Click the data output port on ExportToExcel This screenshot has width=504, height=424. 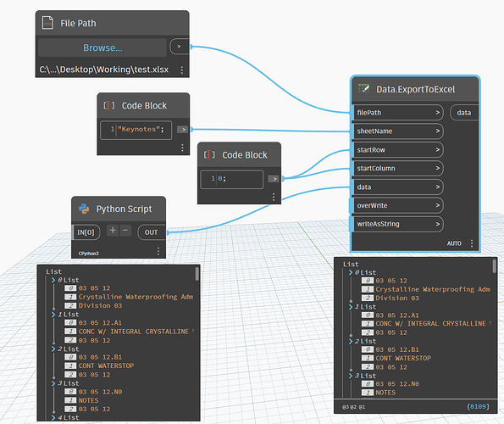pos(464,113)
